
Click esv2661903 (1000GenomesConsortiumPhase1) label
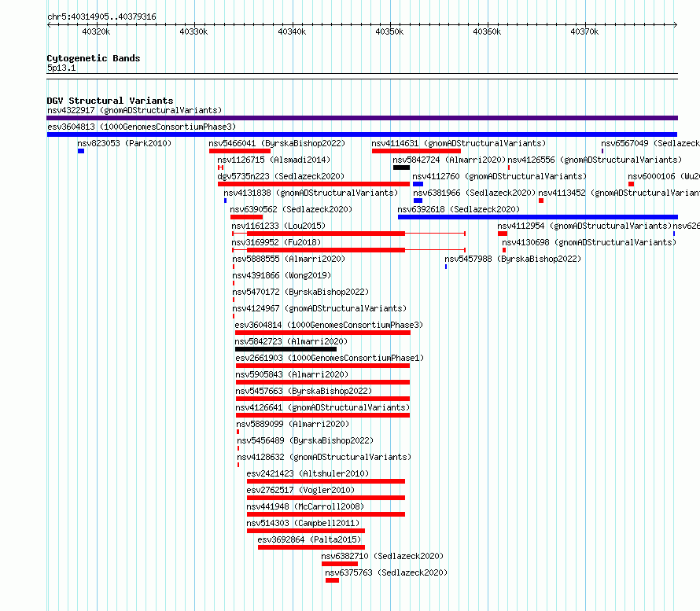330,358
